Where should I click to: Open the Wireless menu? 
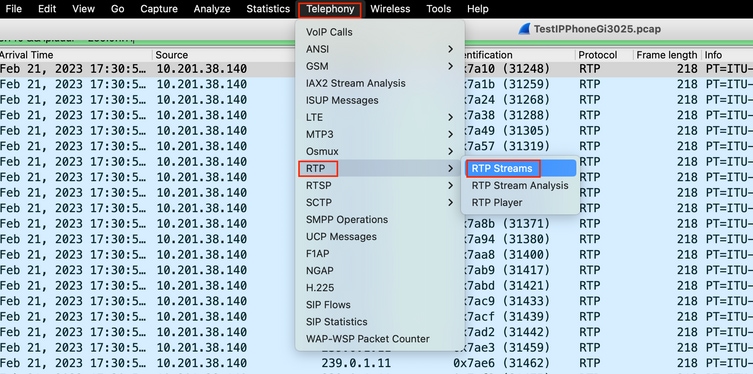(x=390, y=9)
